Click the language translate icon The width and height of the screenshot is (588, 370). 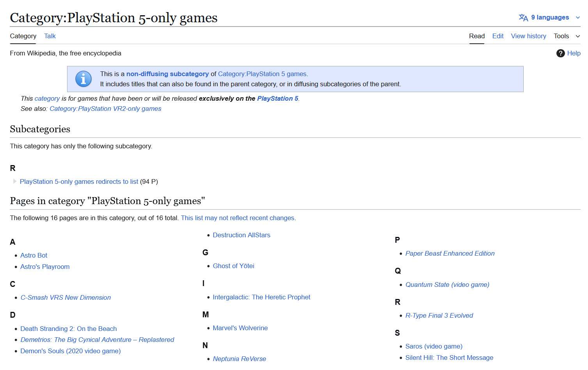[523, 18]
